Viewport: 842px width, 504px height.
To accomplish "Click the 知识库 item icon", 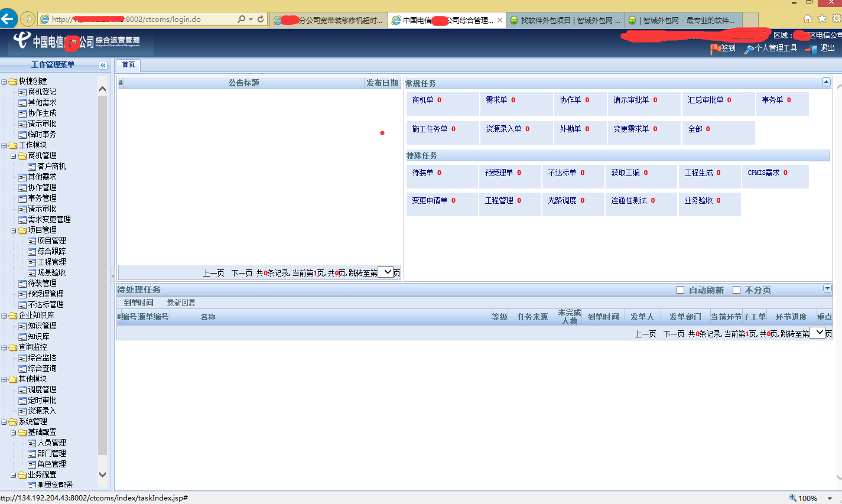I will (22, 337).
